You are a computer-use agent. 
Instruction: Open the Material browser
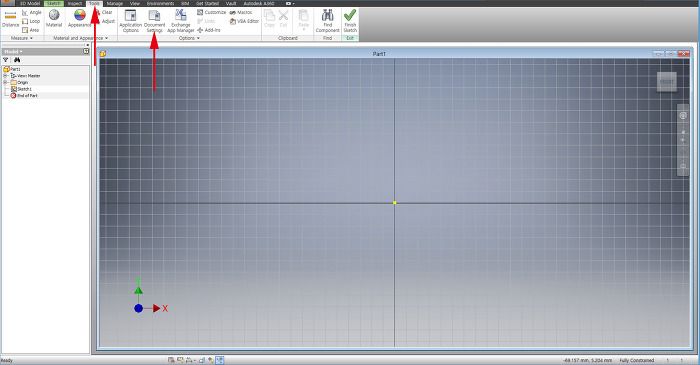[x=54, y=19]
